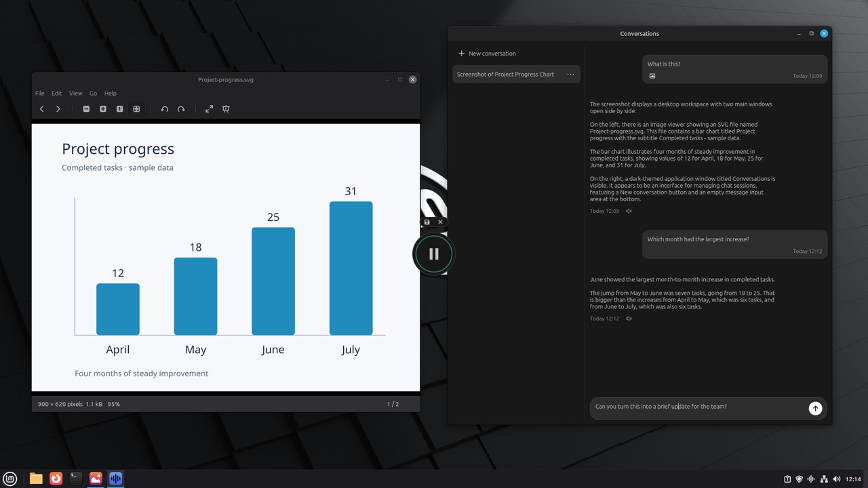
Task: Open the shield security tray icon
Action: [800, 479]
